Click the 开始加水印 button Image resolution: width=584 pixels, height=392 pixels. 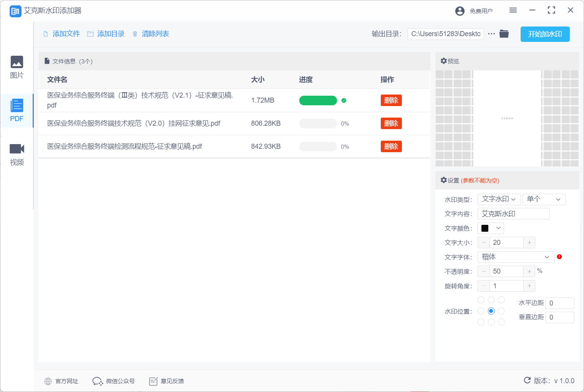tap(545, 34)
